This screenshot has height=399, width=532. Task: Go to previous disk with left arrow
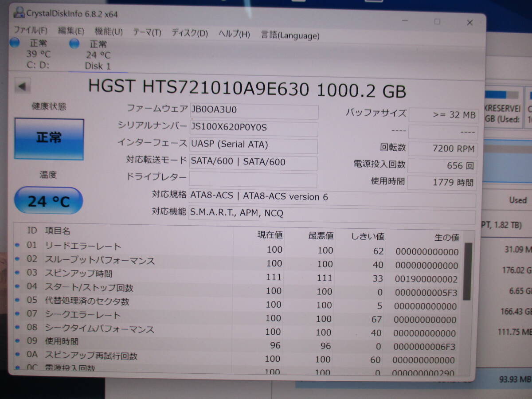(22, 86)
